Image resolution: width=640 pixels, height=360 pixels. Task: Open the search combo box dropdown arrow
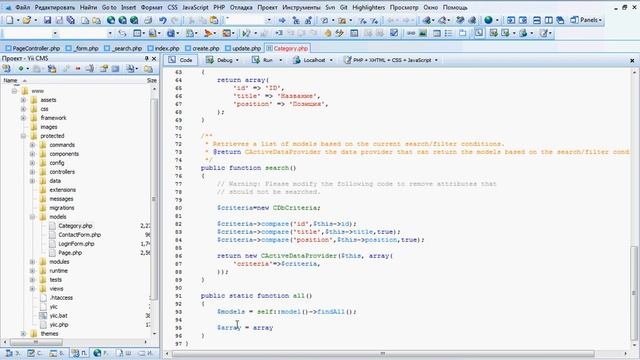point(269,20)
